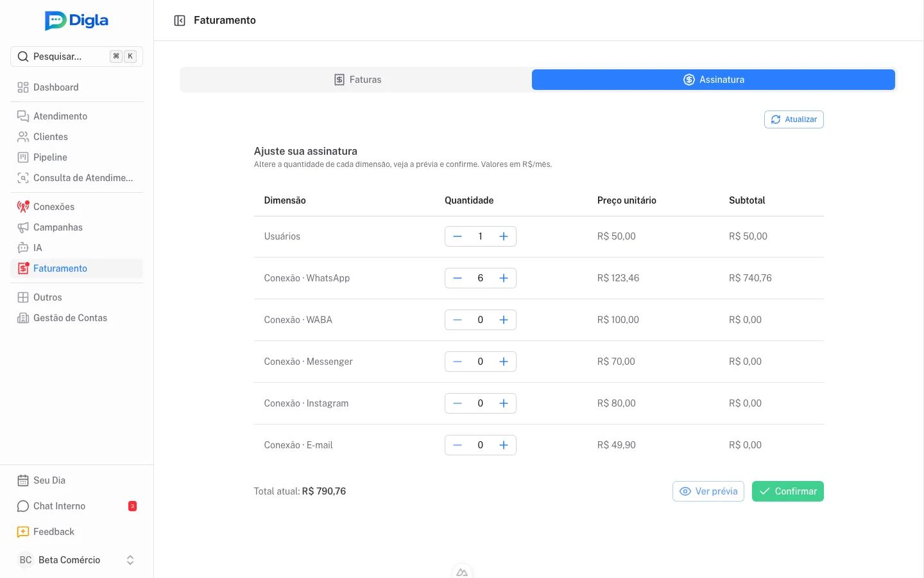Click the Chat Interno notification badge
Screen dimensions: 924x578
click(x=132, y=506)
